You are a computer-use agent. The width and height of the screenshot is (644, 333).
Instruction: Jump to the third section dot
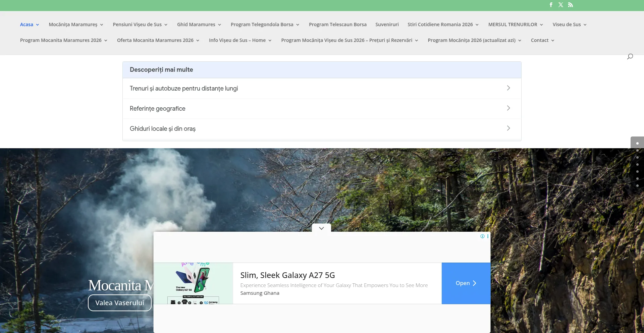point(637,158)
